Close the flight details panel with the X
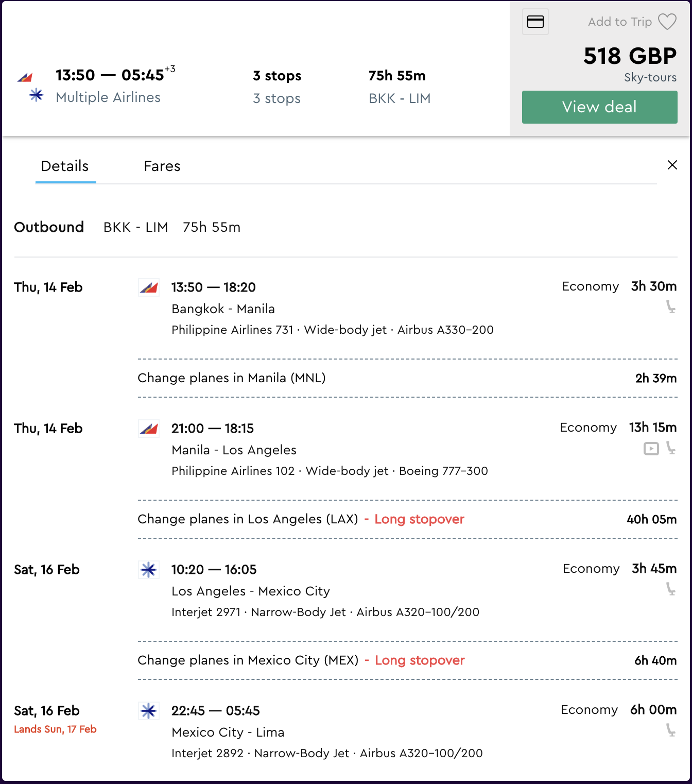This screenshot has width=692, height=784. [672, 165]
